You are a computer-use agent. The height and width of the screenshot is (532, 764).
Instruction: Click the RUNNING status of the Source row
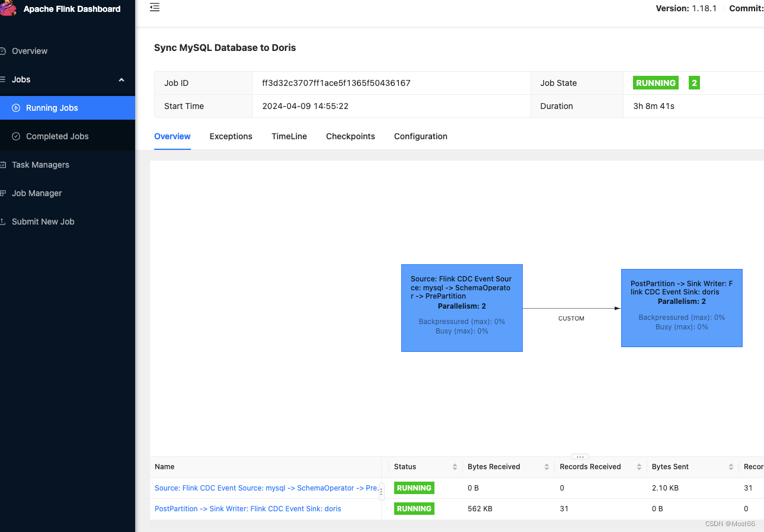point(414,488)
